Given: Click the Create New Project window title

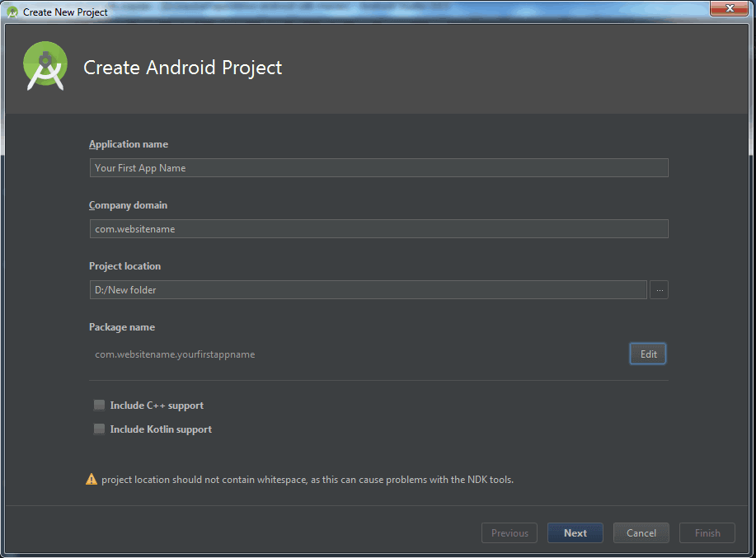Looking at the screenshot, I should click(x=65, y=12).
